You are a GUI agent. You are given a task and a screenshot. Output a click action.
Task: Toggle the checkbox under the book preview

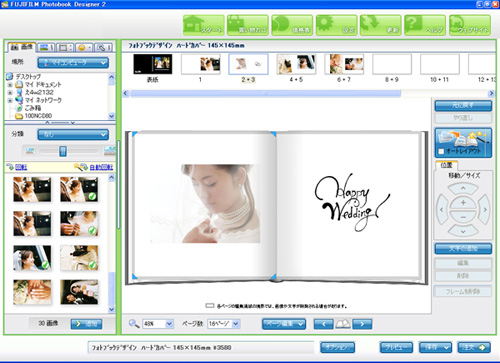pos(209,305)
